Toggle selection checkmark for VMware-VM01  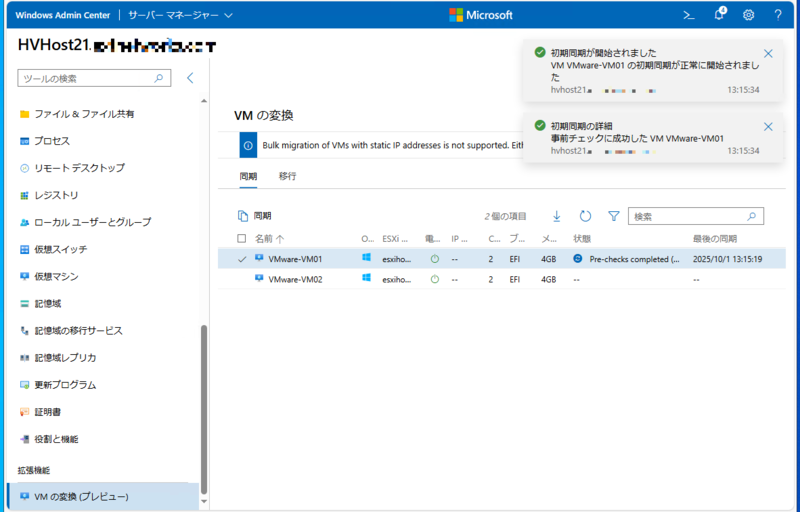pos(242,259)
